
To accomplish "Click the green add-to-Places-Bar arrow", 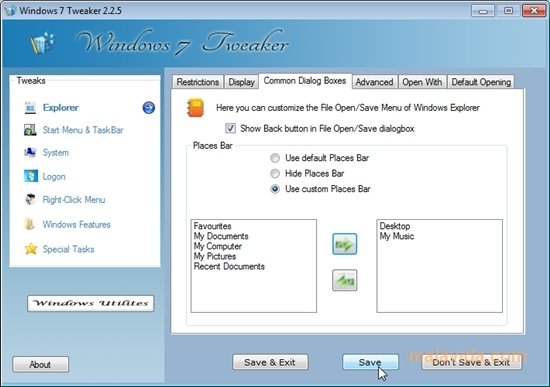I will pos(344,244).
